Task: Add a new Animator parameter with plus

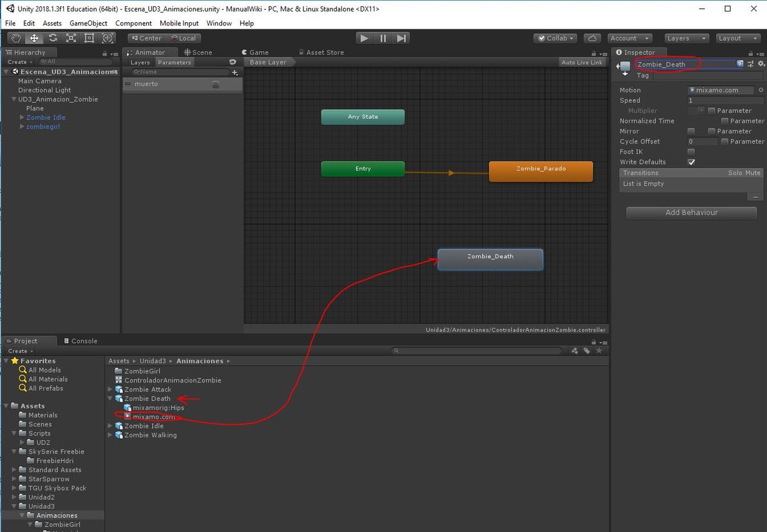Action: [235, 73]
